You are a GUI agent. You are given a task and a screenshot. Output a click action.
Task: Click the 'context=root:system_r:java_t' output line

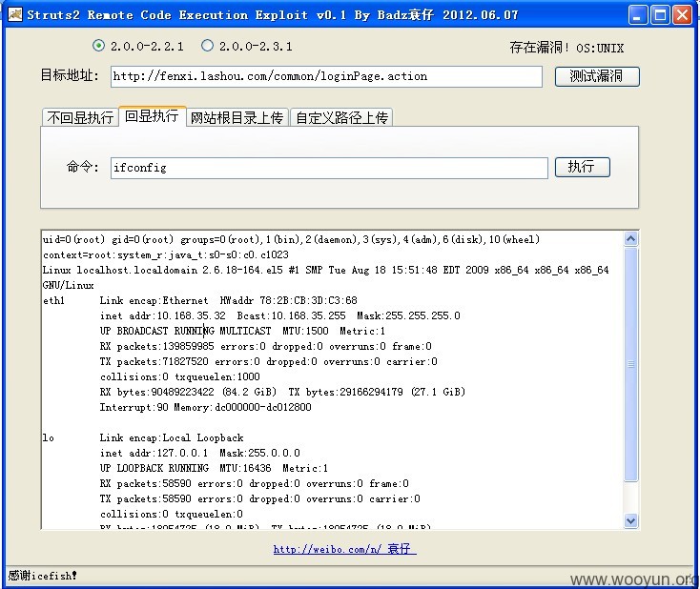[x=166, y=254]
